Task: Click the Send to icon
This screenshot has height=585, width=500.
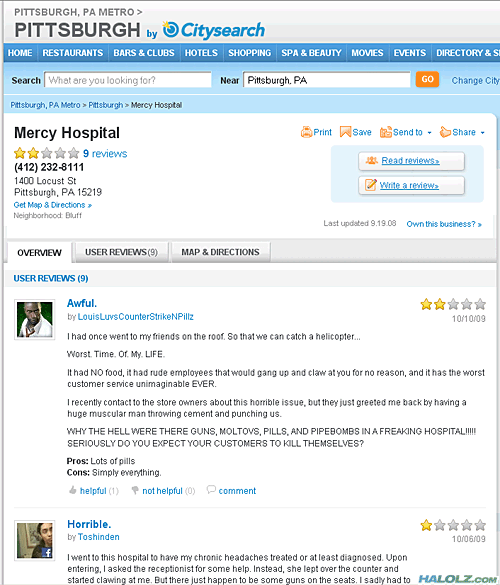Action: coord(386,132)
